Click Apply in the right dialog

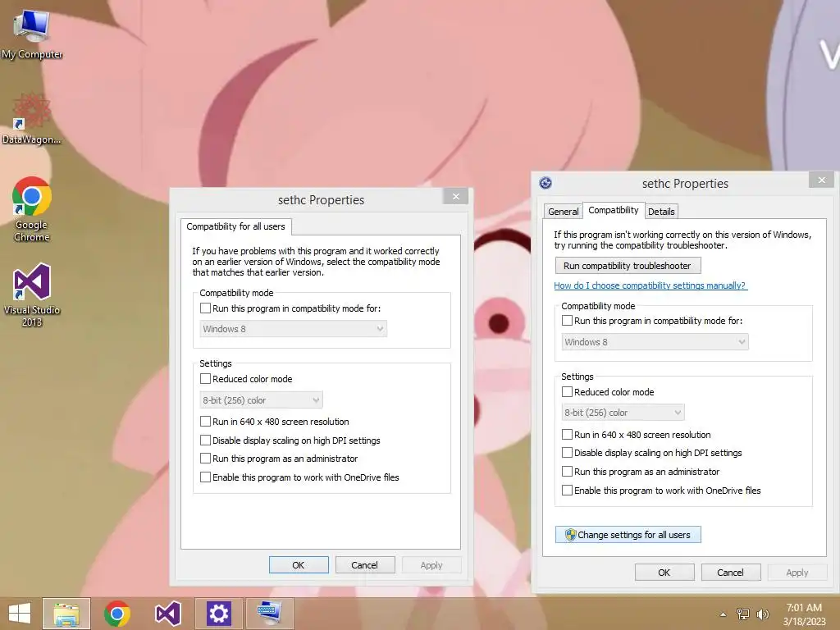coord(797,573)
